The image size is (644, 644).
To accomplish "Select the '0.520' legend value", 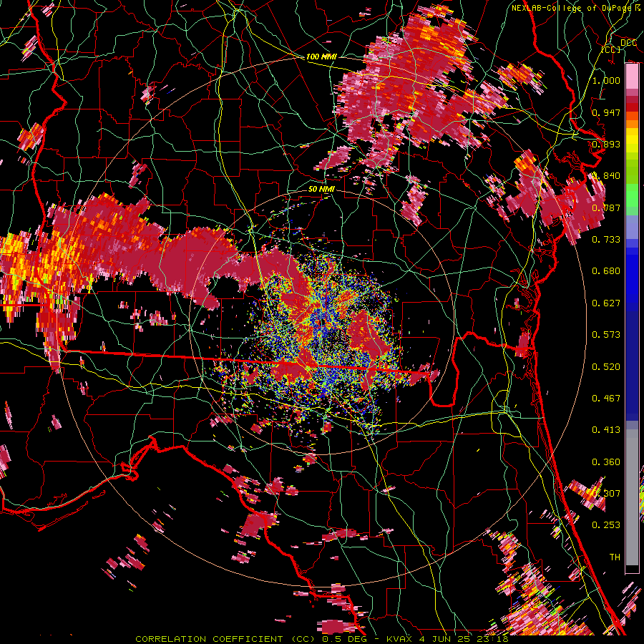I will click(x=606, y=367).
